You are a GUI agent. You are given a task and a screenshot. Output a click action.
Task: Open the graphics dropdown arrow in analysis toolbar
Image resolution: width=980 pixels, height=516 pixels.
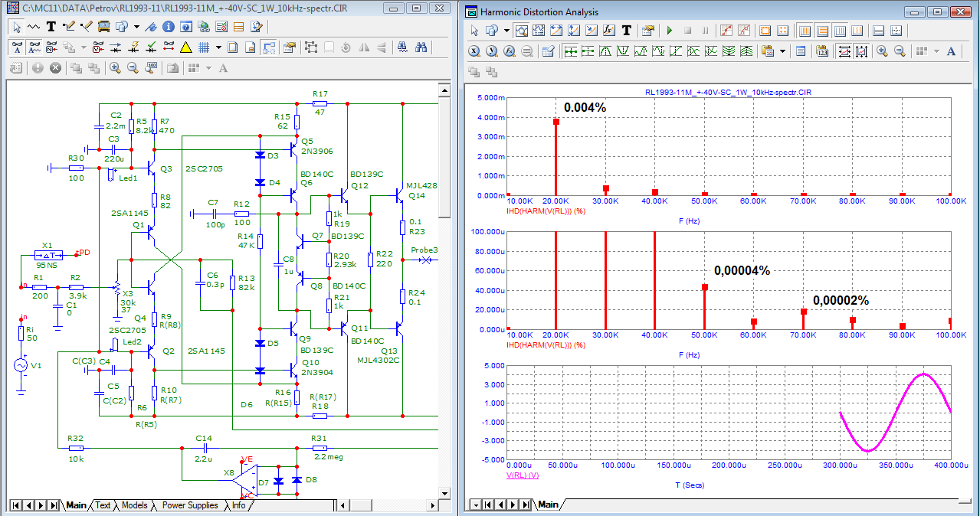506,31
